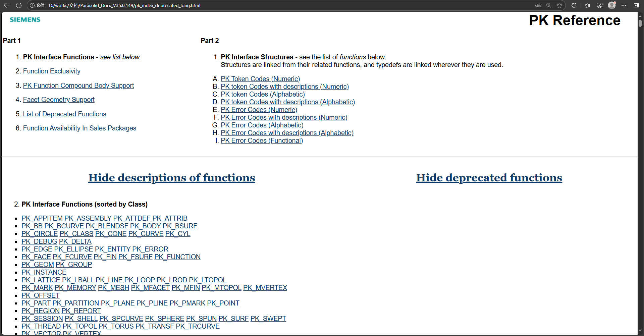The image size is (644, 336).
Task: Jump to the PK_THREAD class
Action: point(41,326)
